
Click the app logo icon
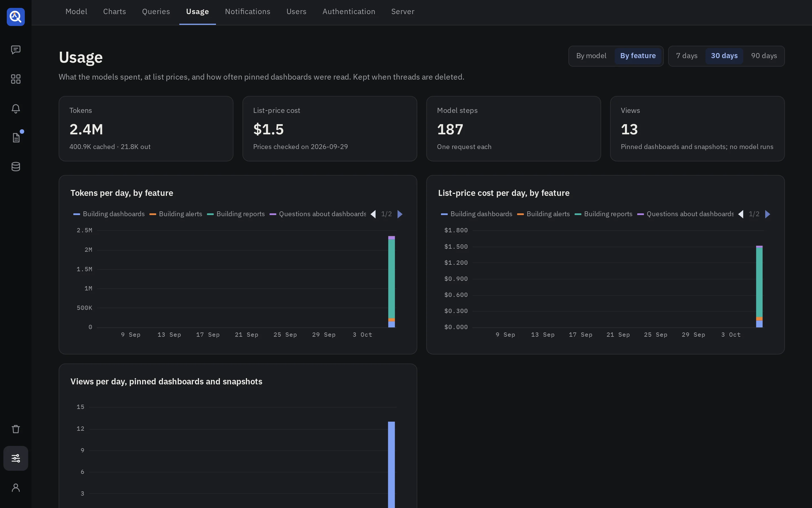pyautogui.click(x=16, y=17)
